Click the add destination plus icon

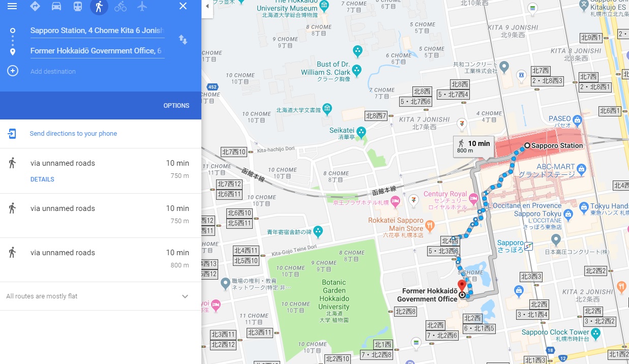pyautogui.click(x=13, y=71)
